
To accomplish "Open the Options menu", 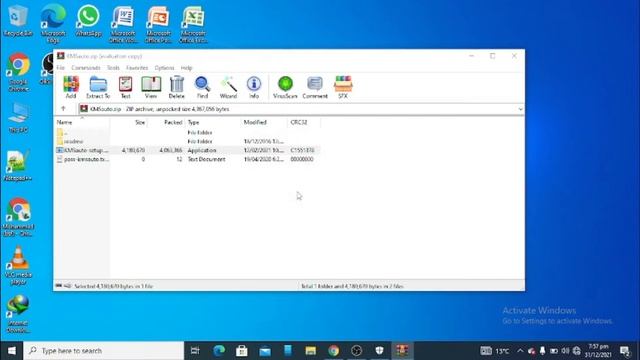I will pos(164,68).
